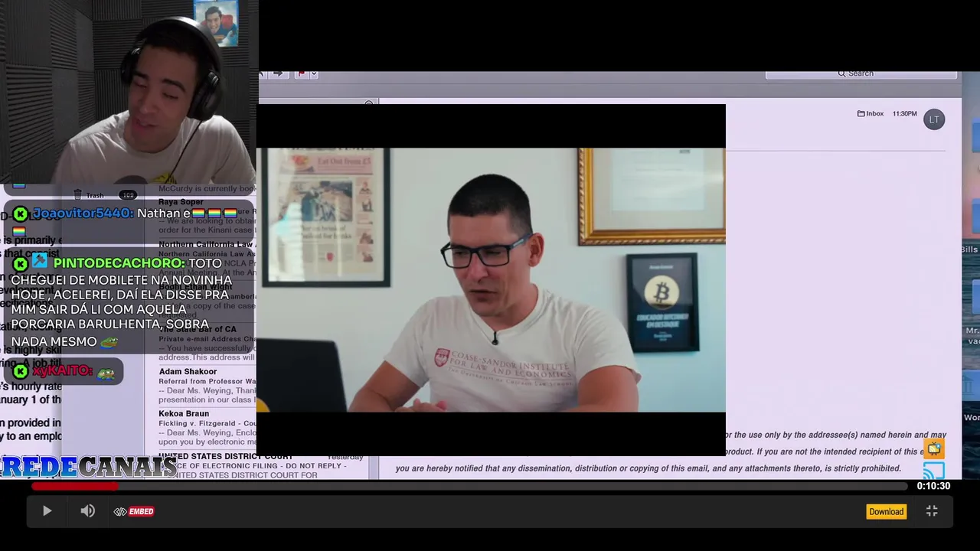Open the Raya Soper email
Image resolution: width=980 pixels, height=551 pixels.
(x=207, y=217)
